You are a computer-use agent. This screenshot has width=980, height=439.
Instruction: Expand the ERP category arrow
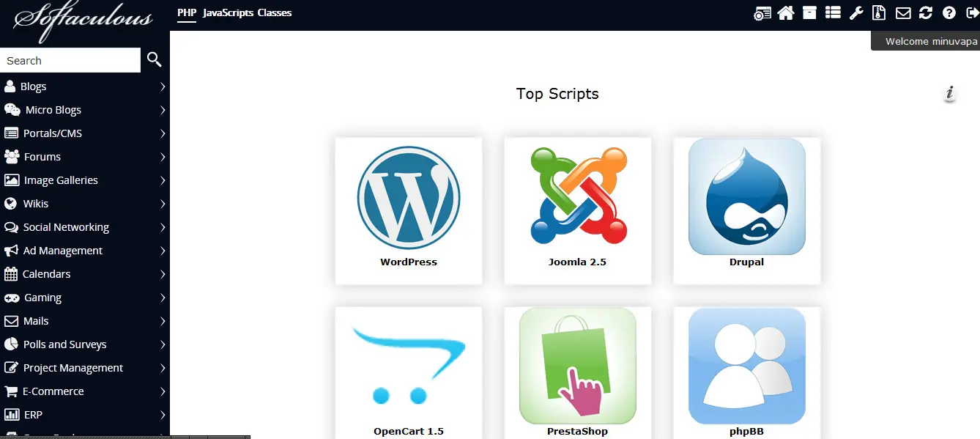(x=163, y=415)
